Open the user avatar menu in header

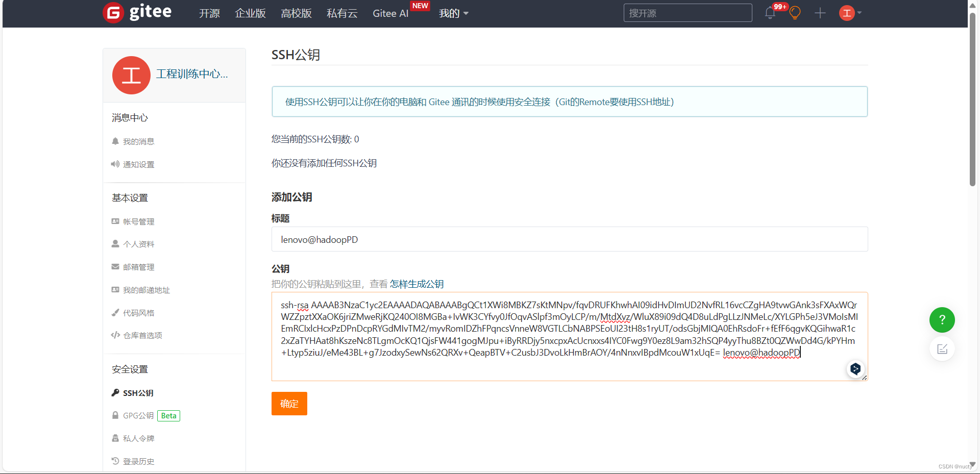coord(850,13)
